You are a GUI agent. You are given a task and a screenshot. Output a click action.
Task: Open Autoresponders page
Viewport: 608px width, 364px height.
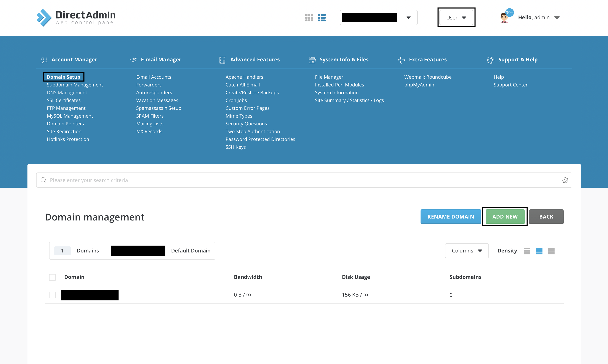154,93
